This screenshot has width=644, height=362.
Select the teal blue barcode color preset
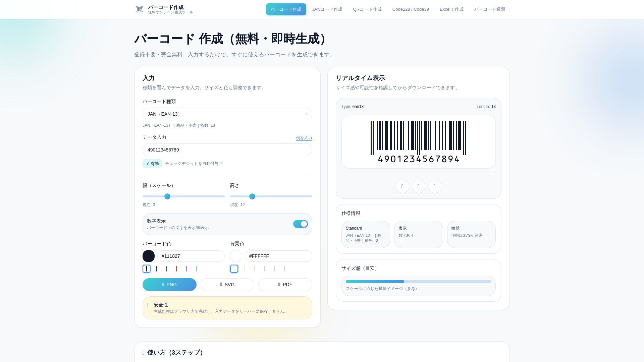tap(197, 269)
